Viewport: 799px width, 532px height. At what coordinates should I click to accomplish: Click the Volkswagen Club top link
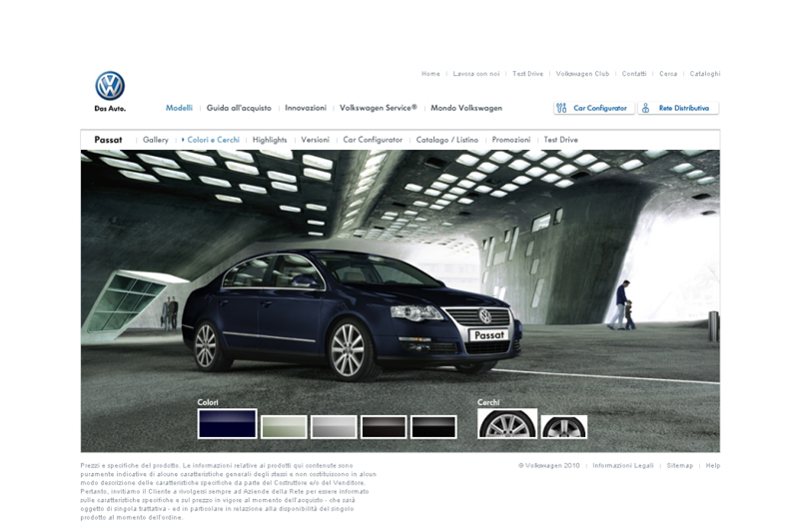coord(582,74)
